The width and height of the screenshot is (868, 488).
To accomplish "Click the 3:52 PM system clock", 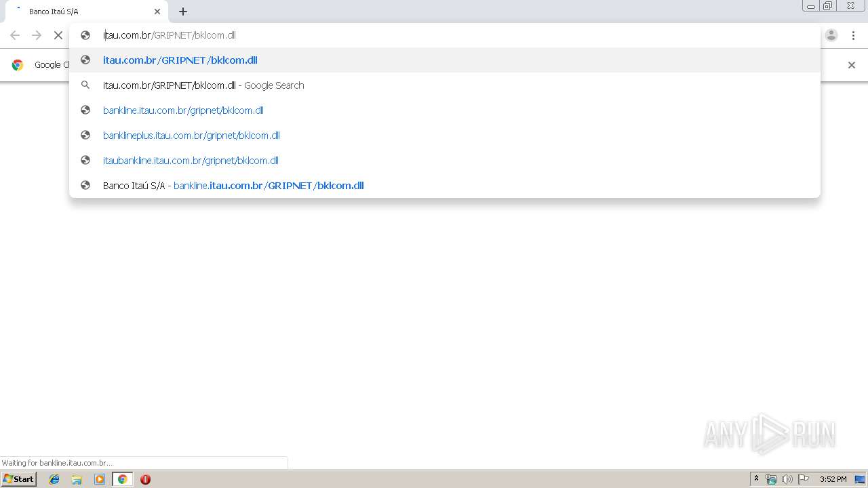I will [x=833, y=479].
